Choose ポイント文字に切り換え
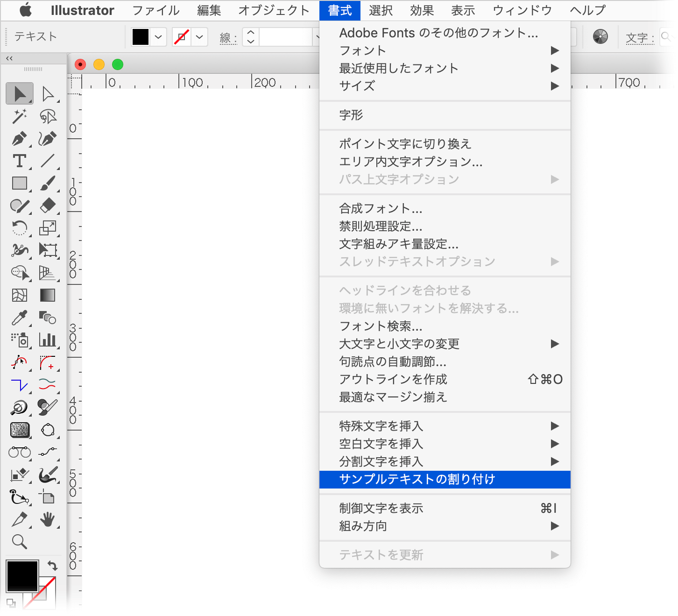The width and height of the screenshot is (678, 616). 445,144
